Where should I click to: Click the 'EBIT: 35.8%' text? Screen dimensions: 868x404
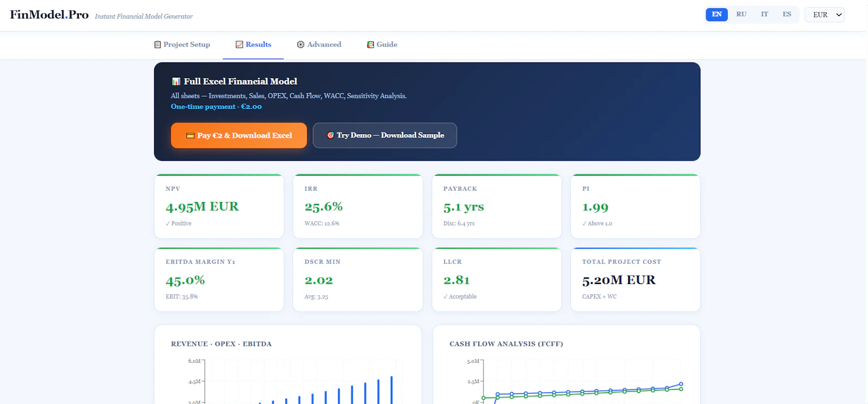pyautogui.click(x=182, y=297)
